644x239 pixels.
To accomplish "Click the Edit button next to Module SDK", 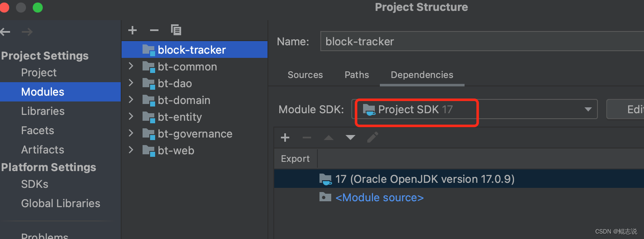I will coord(625,109).
